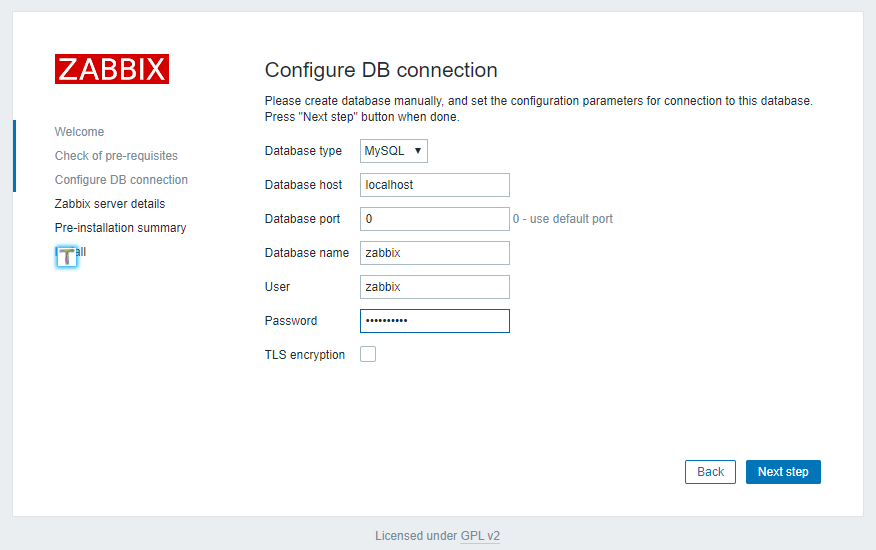
Task: Click the T icon in the sidebar
Action: pos(67,256)
